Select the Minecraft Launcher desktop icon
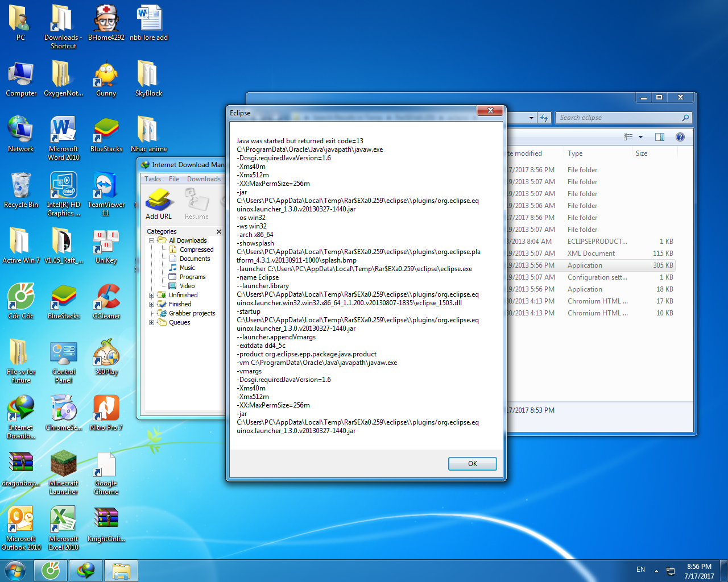 coord(64,472)
